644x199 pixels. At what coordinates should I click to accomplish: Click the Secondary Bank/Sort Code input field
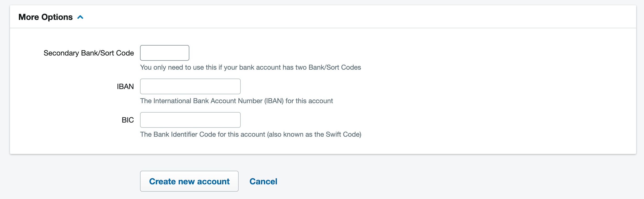(x=164, y=53)
